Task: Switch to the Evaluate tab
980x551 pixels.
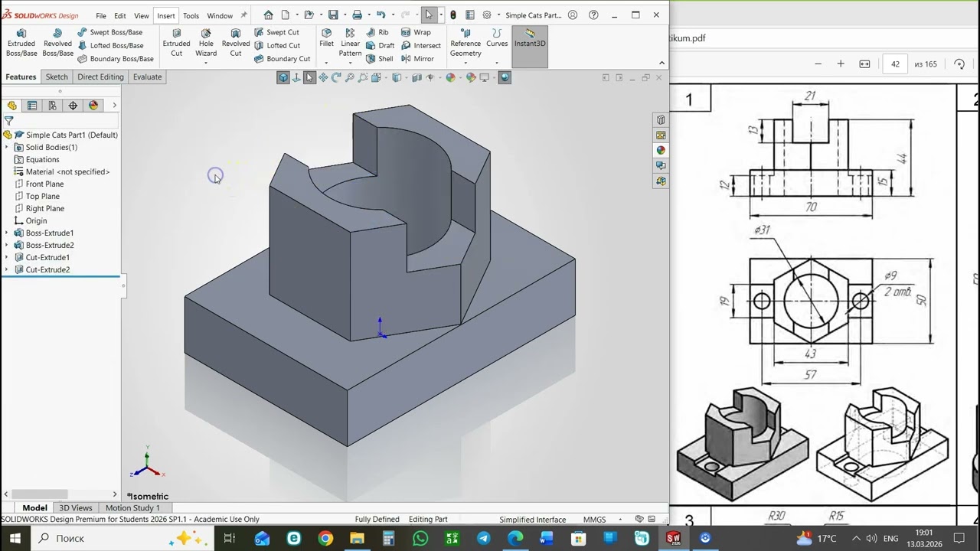Action: [x=147, y=77]
